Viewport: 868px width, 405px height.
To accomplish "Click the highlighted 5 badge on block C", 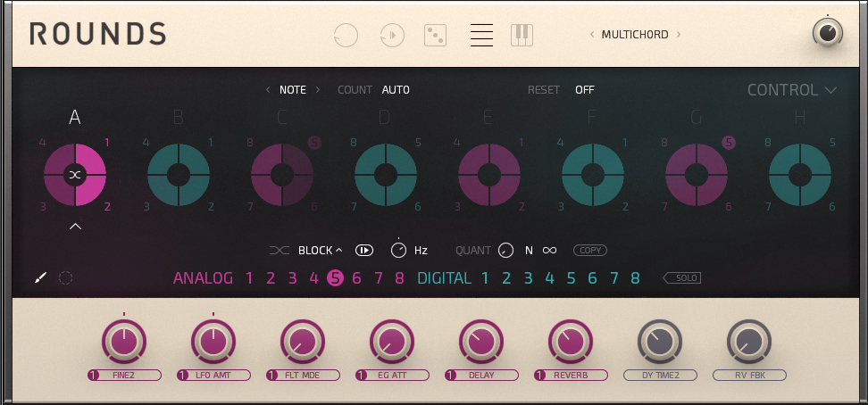I will tap(314, 143).
